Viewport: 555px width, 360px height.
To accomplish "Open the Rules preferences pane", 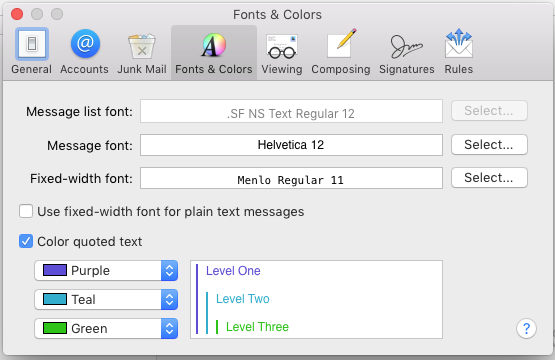I will [459, 52].
